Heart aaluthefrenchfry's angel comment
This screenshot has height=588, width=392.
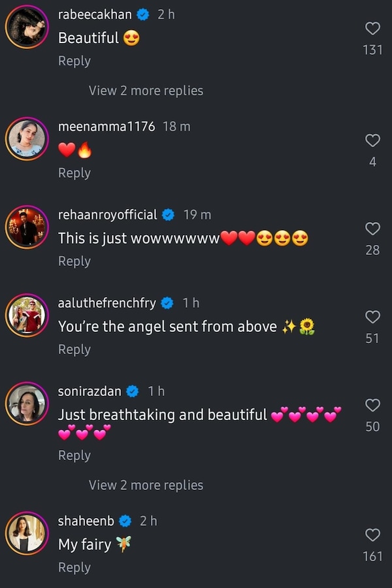tap(372, 317)
